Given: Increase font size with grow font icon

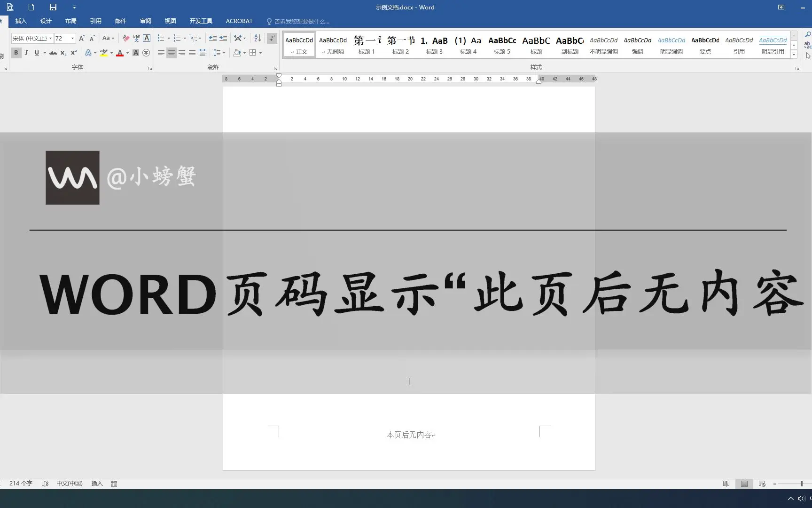Looking at the screenshot, I should tap(82, 38).
